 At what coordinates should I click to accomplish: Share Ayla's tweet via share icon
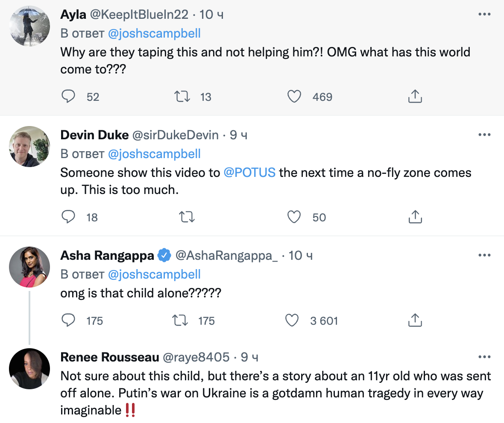point(415,97)
